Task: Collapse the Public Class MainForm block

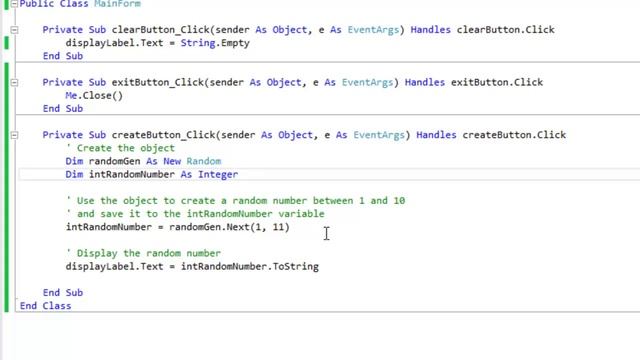Action: 14,4
